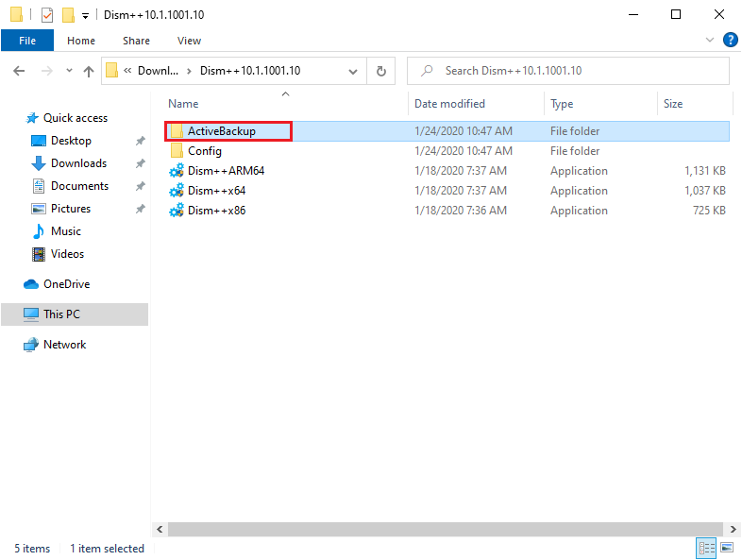This screenshot has height=560, width=742.
Task: Click in the Search Dism++ box
Action: 568,71
